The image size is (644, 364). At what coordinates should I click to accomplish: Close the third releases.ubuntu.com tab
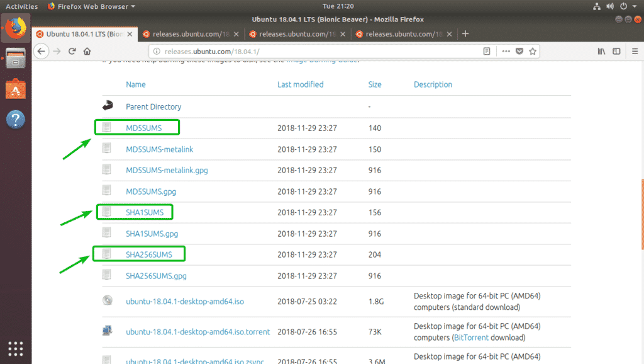click(x=343, y=34)
